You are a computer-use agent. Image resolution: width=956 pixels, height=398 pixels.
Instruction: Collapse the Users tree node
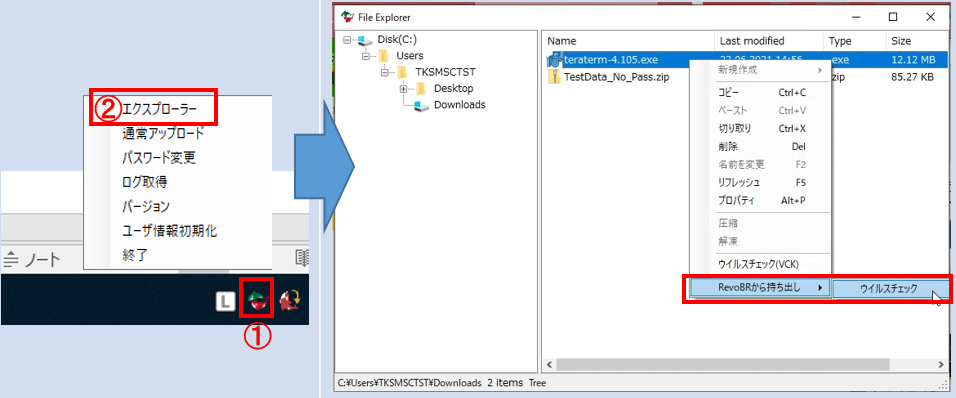366,56
